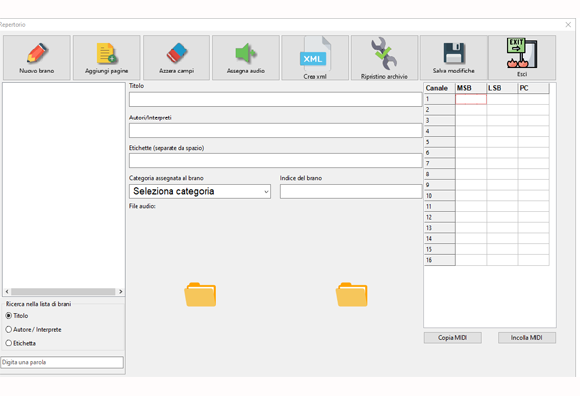580x396 pixels.
Task: Select the Azzera campi eraser button
Action: click(176, 57)
